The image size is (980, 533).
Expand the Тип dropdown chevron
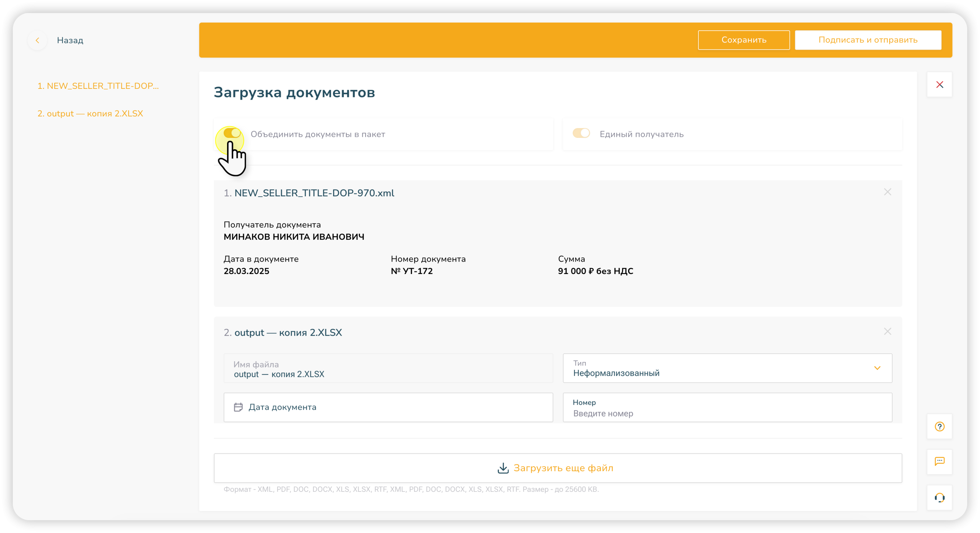[877, 368]
